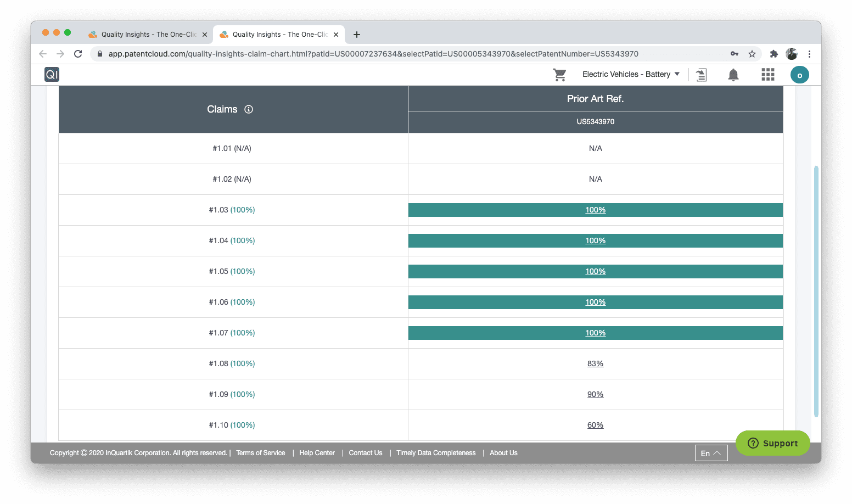
Task: Click the notifications bell icon
Action: 733,75
